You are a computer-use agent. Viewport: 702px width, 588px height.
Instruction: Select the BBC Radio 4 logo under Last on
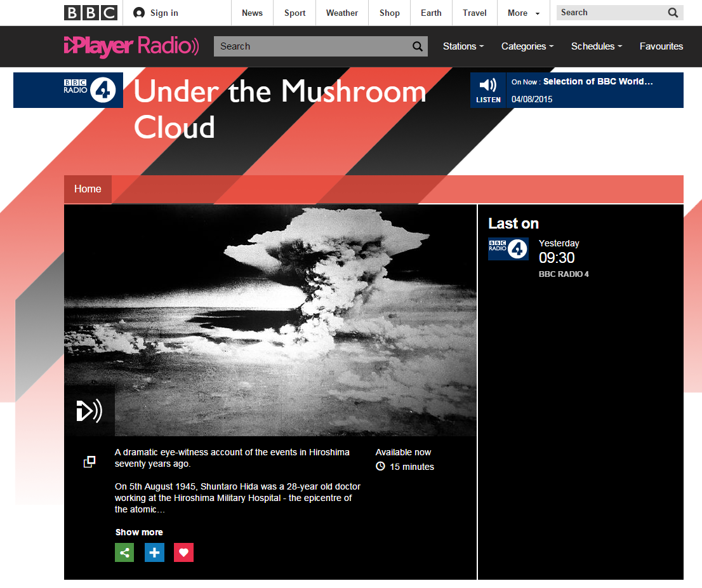click(508, 249)
